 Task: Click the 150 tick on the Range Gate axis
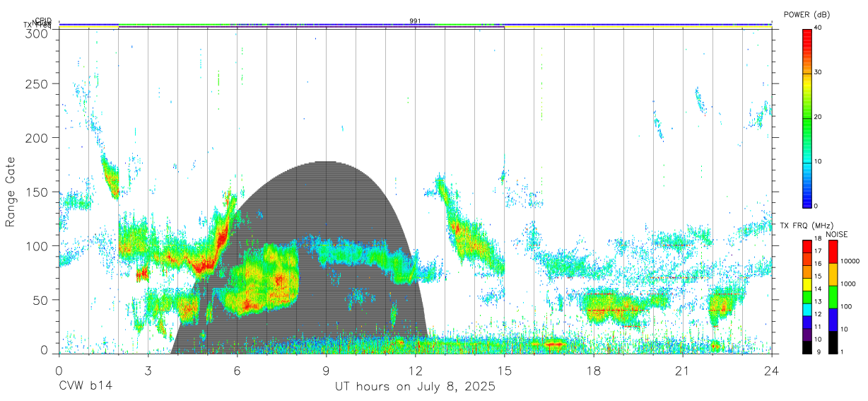[x=36, y=192]
